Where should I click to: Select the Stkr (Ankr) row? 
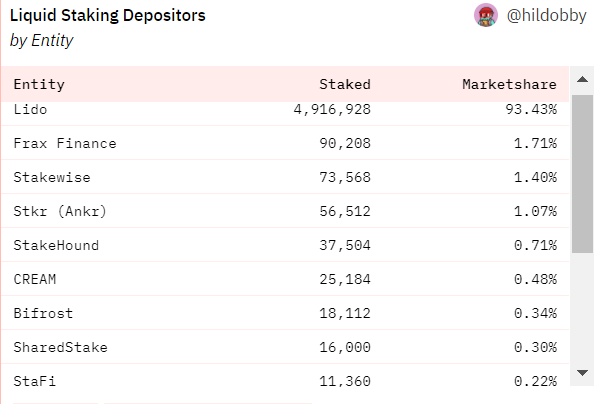pos(285,211)
